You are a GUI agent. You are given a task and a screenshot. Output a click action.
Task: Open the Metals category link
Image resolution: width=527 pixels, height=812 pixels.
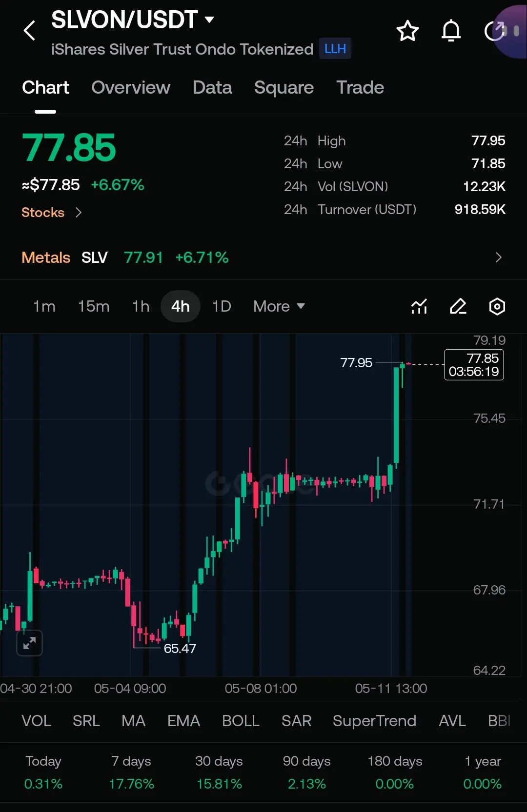(x=46, y=257)
